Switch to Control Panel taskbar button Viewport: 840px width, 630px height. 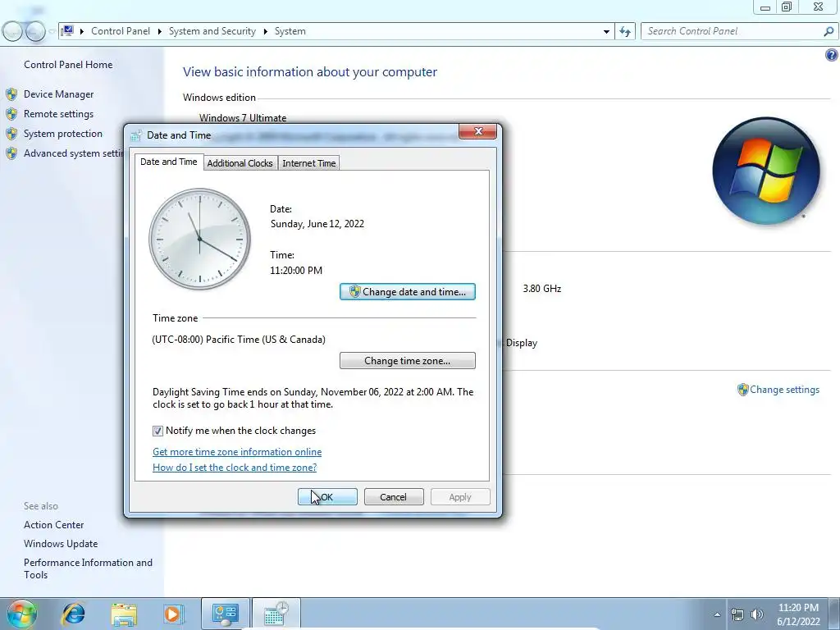(225, 614)
